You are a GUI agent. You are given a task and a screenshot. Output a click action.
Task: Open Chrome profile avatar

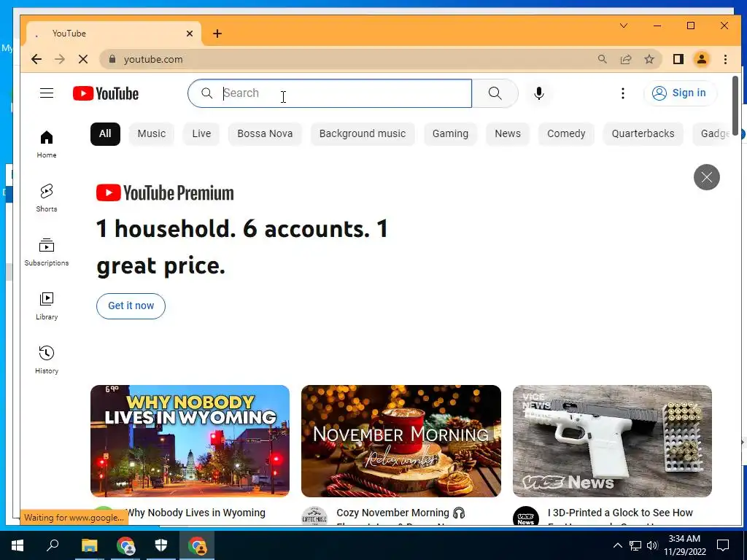701,59
